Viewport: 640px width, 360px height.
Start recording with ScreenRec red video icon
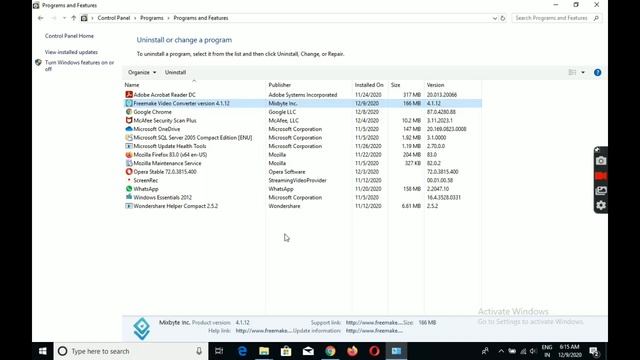pos(601,176)
